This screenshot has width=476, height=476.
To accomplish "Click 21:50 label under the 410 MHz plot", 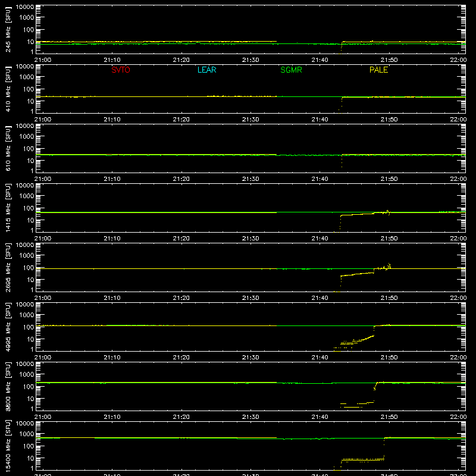I will (389, 120).
